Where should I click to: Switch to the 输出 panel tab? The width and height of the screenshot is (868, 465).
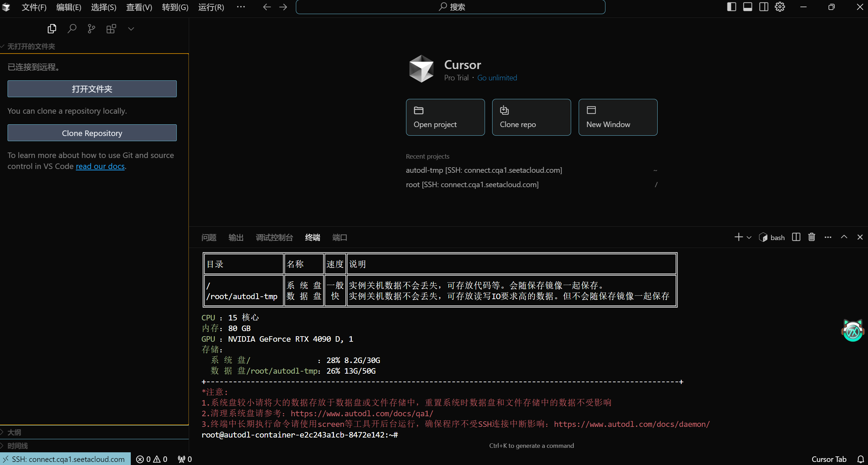[236, 237]
